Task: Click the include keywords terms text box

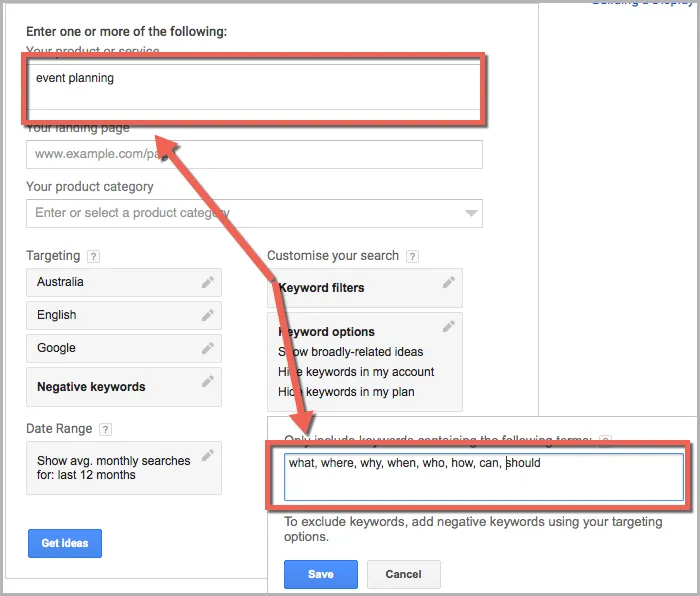Action: (x=484, y=477)
